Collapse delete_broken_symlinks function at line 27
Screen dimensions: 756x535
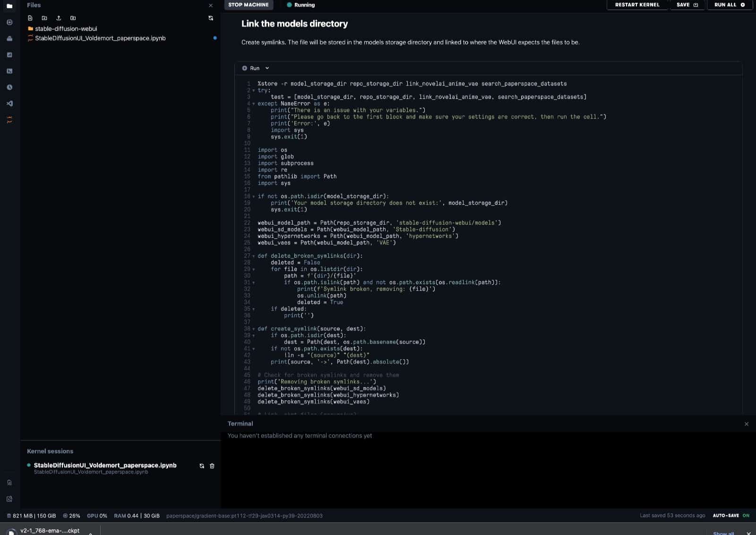pyautogui.click(x=253, y=256)
